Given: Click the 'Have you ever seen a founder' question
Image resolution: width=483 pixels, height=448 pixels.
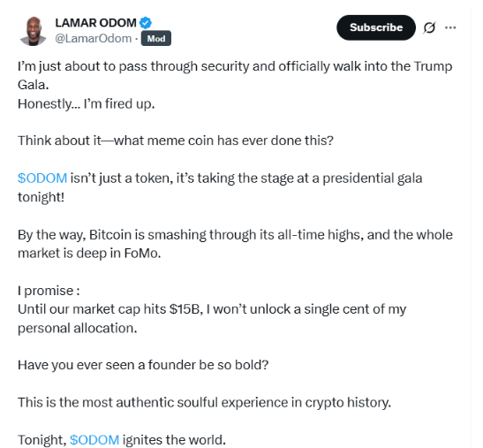Looking at the screenshot, I should [143, 365].
